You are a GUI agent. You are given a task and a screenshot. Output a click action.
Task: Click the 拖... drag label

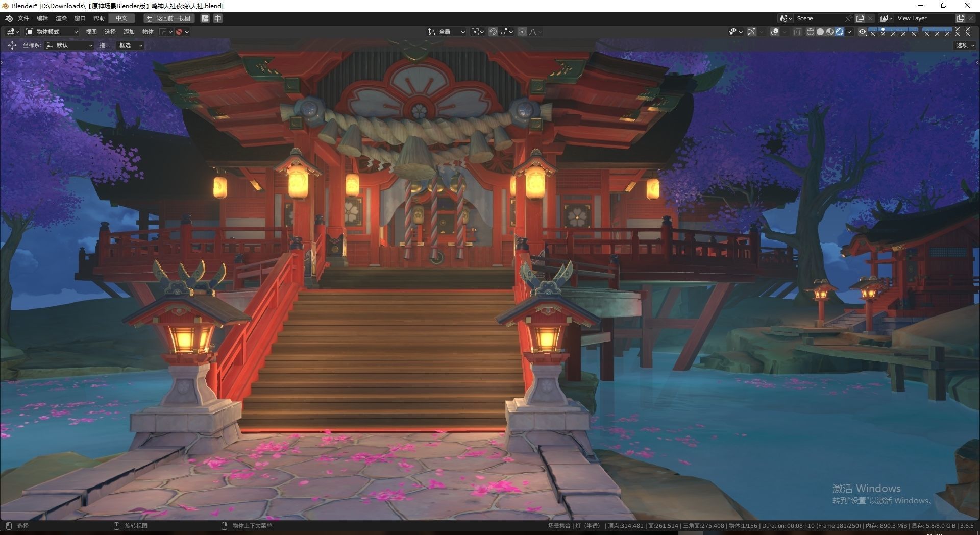[x=105, y=45]
